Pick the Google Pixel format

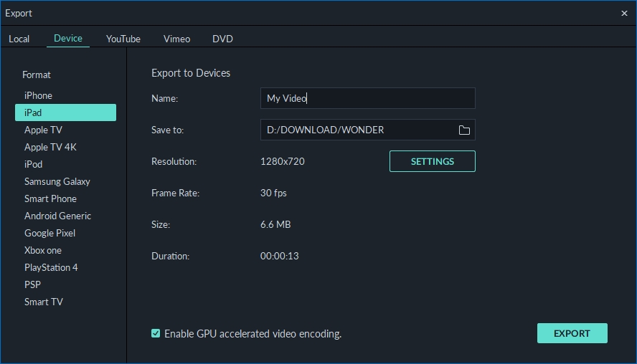click(x=49, y=233)
